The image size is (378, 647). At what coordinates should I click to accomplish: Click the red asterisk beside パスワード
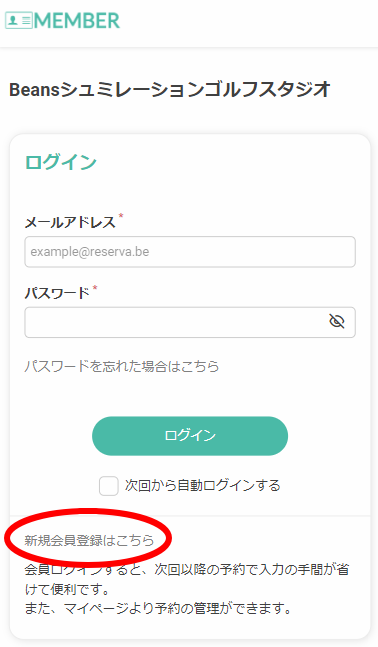point(95,287)
